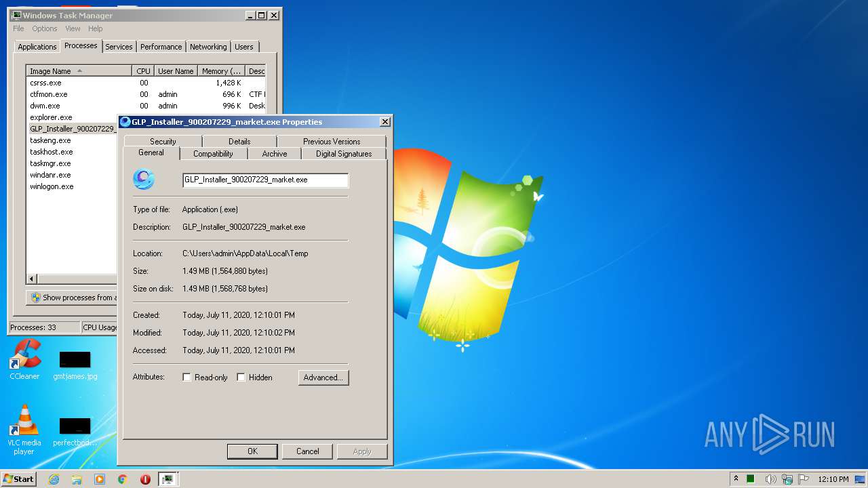
Task: Select the gmtjames.jpg desktop file
Action: (75, 365)
